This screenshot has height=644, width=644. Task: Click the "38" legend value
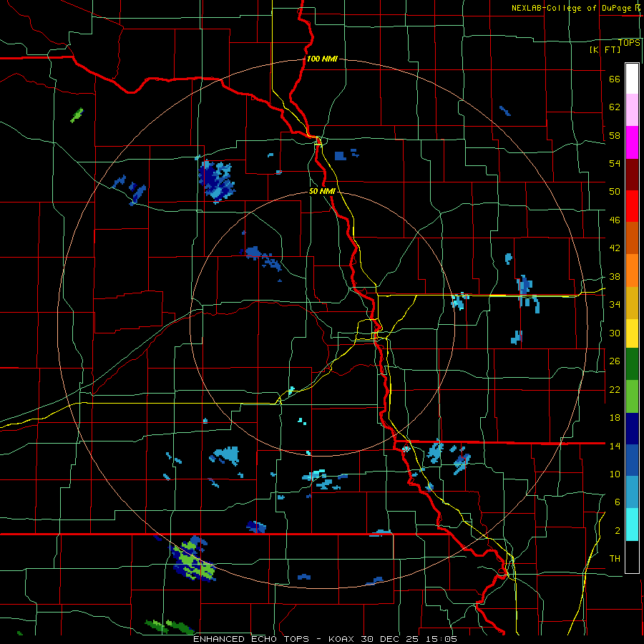pyautogui.click(x=615, y=276)
